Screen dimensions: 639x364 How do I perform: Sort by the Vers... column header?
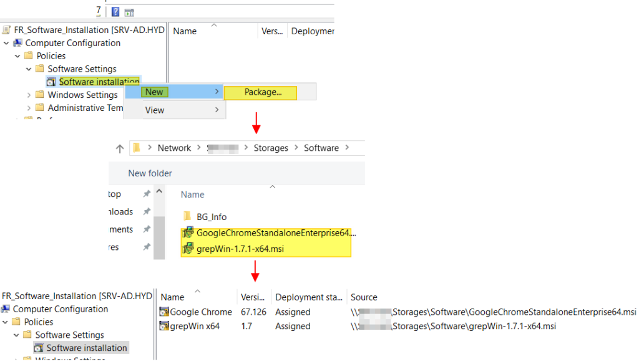[x=272, y=31]
